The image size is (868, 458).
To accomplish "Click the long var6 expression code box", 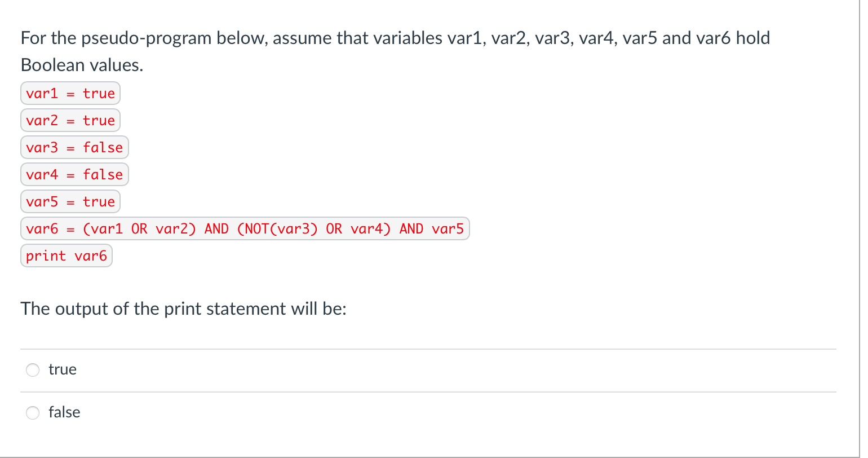I will [x=245, y=228].
